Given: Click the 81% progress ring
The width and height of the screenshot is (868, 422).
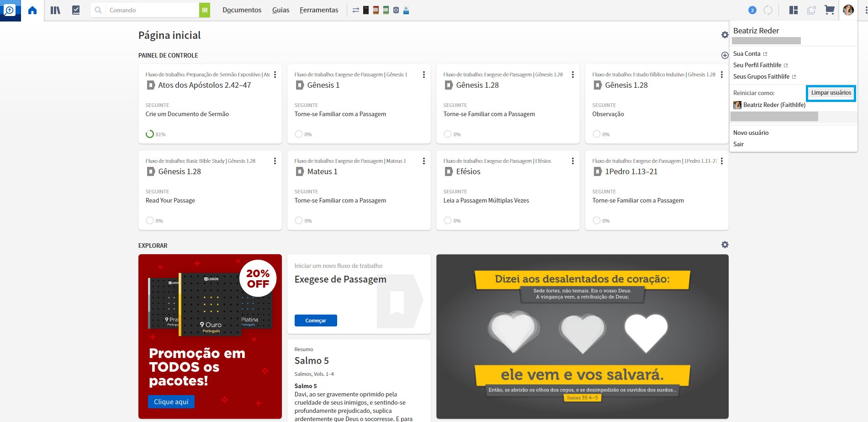Looking at the screenshot, I should (x=150, y=134).
